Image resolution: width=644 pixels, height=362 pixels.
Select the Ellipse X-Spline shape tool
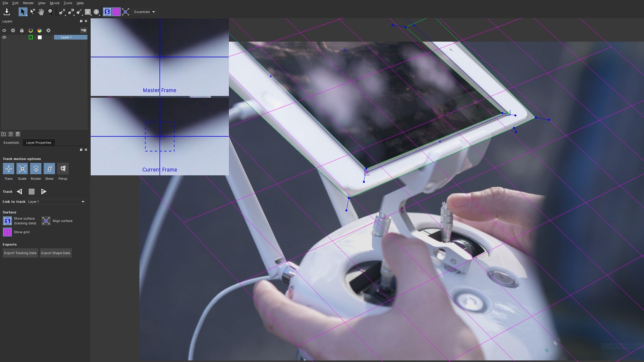97,12
